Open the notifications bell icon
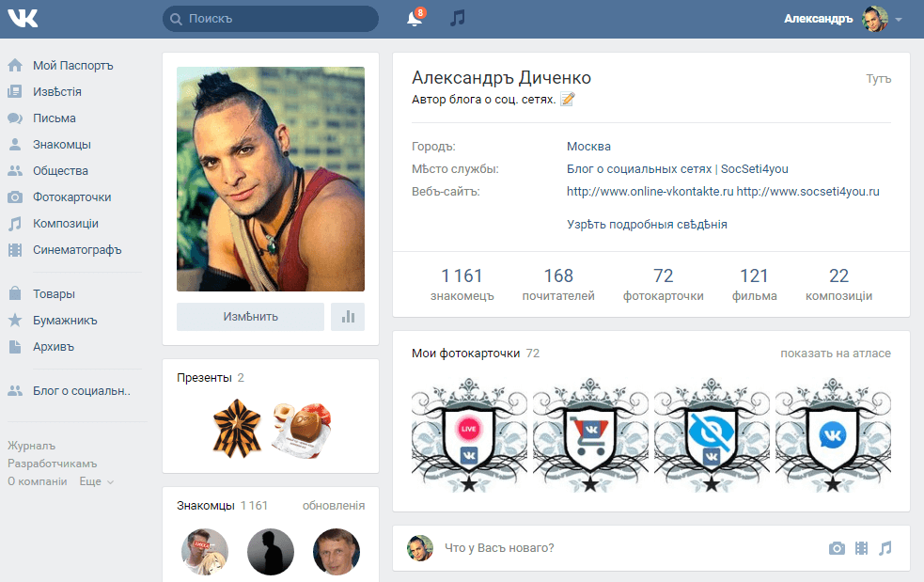This screenshot has height=582, width=924. (x=415, y=18)
